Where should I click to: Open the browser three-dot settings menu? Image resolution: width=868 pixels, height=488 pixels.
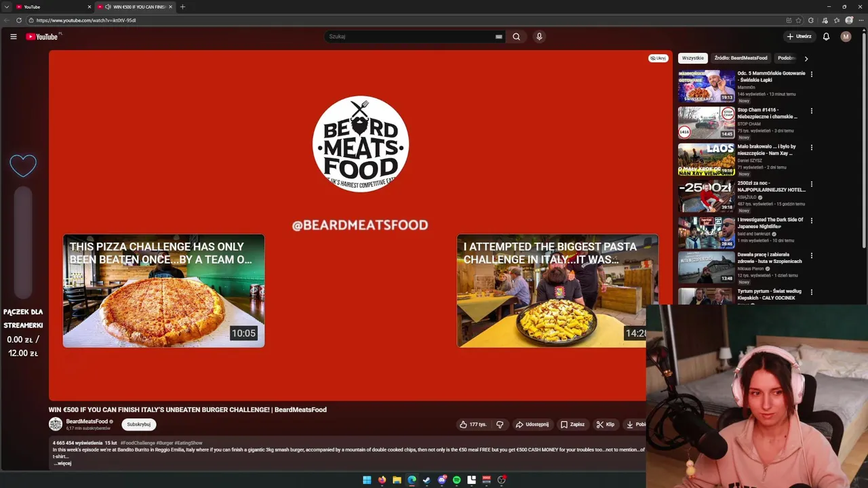[861, 20]
